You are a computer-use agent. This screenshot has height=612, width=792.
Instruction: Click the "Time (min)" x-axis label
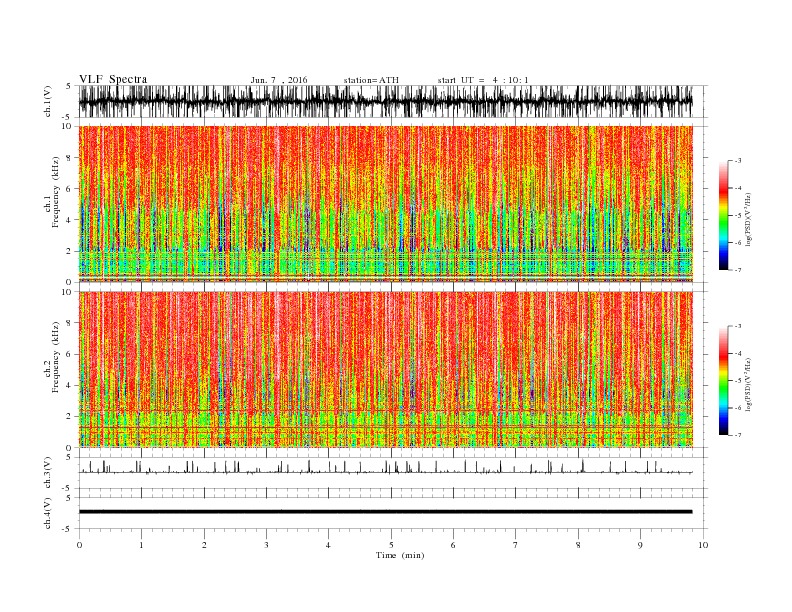[400, 555]
